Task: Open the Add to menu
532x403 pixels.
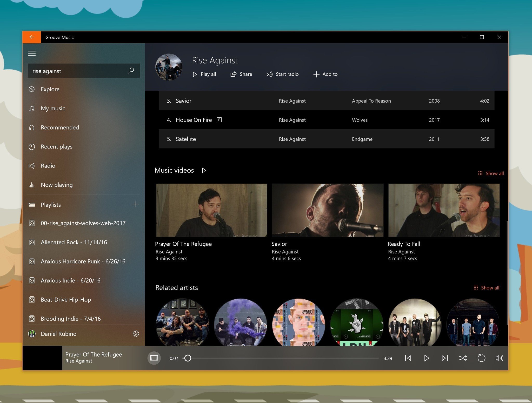Action: tap(325, 74)
